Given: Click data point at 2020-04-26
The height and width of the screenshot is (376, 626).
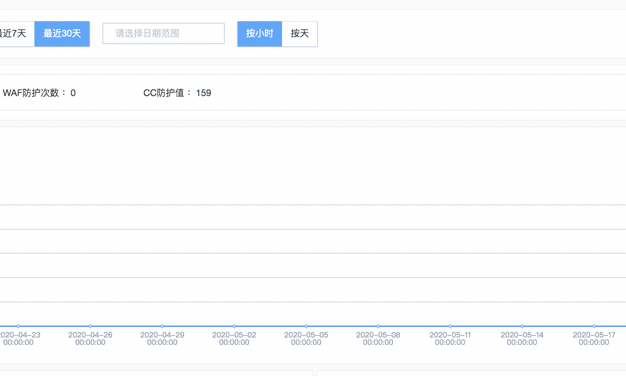Looking at the screenshot, I should (x=90, y=326).
